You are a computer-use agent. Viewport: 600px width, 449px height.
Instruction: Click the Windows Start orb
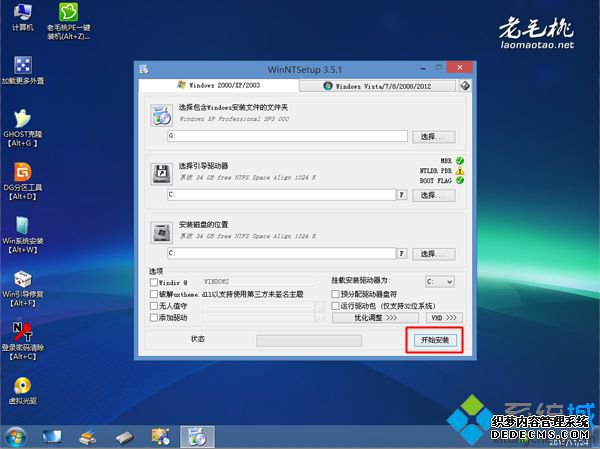click(x=15, y=437)
